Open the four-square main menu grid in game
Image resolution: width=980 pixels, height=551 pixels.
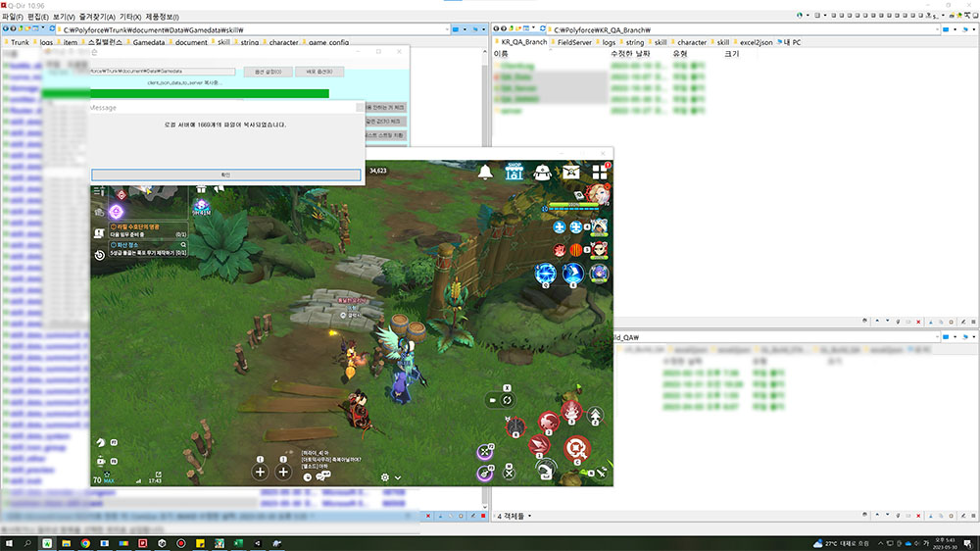tap(600, 172)
